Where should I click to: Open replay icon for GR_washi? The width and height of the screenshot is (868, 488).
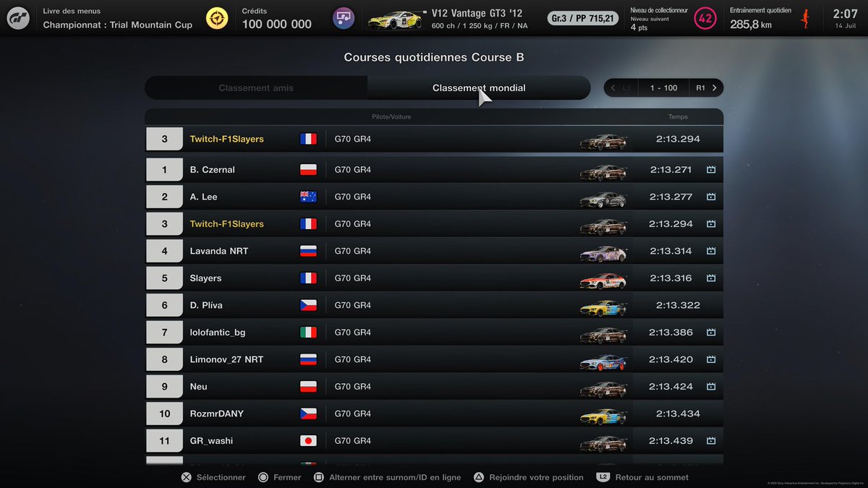pyautogui.click(x=711, y=441)
